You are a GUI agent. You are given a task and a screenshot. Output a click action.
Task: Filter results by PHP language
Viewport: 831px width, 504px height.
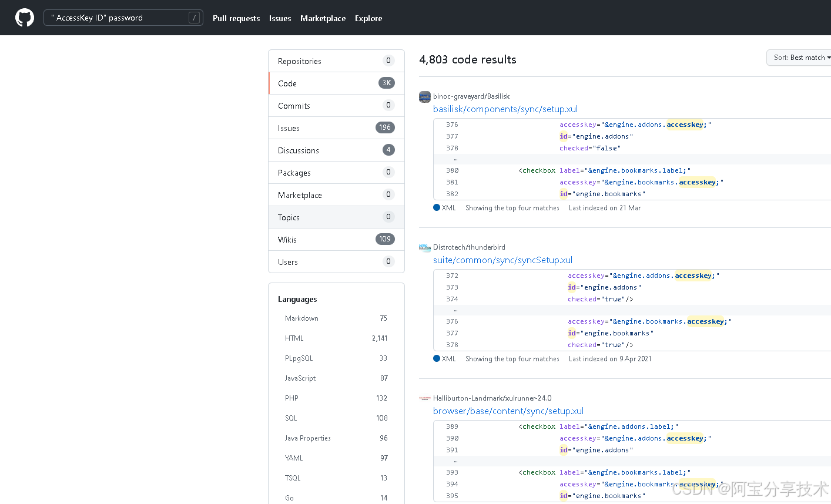point(336,398)
